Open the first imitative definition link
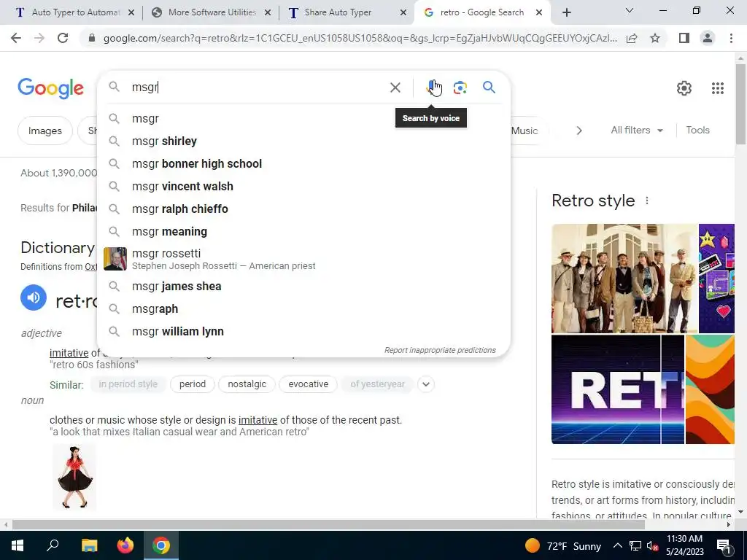747x560 pixels. tap(69, 353)
